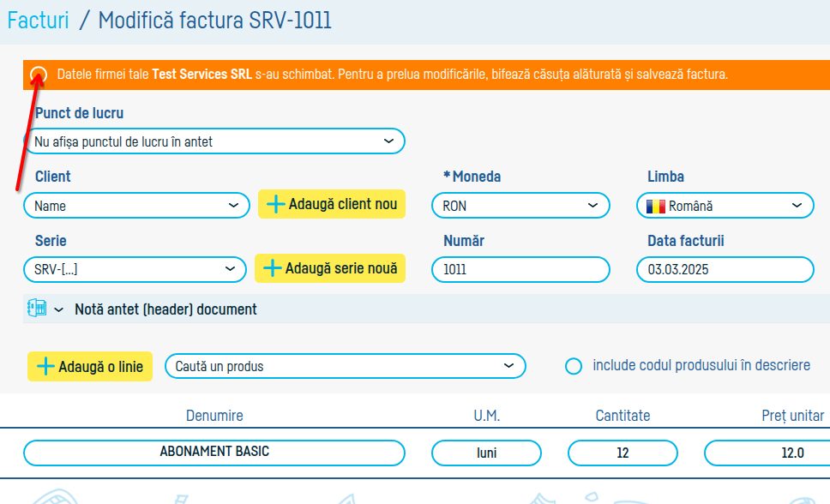This screenshot has height=504, width=830.
Task: Open the Caută un produs dropdown
Action: [345, 366]
